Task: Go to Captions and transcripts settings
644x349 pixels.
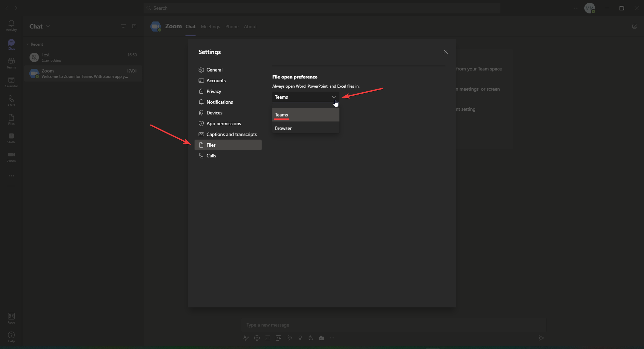Action: [231, 134]
